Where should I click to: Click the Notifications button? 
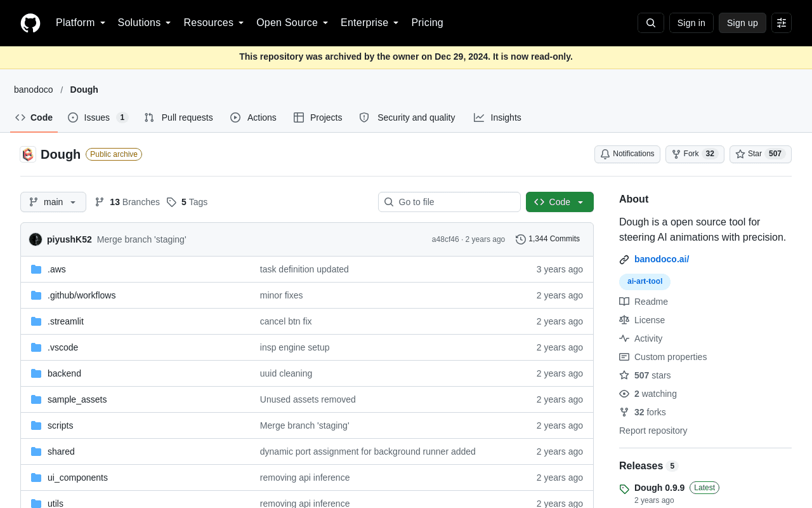[x=627, y=154]
